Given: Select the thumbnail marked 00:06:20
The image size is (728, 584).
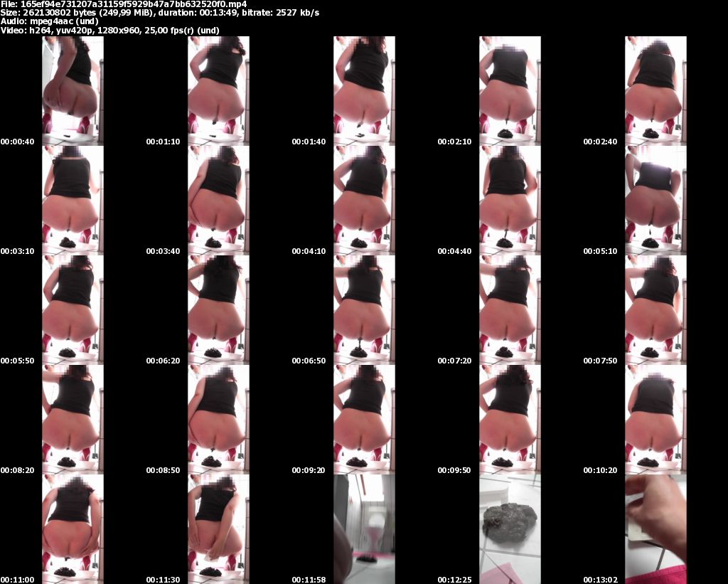Looking at the screenshot, I should (x=218, y=309).
